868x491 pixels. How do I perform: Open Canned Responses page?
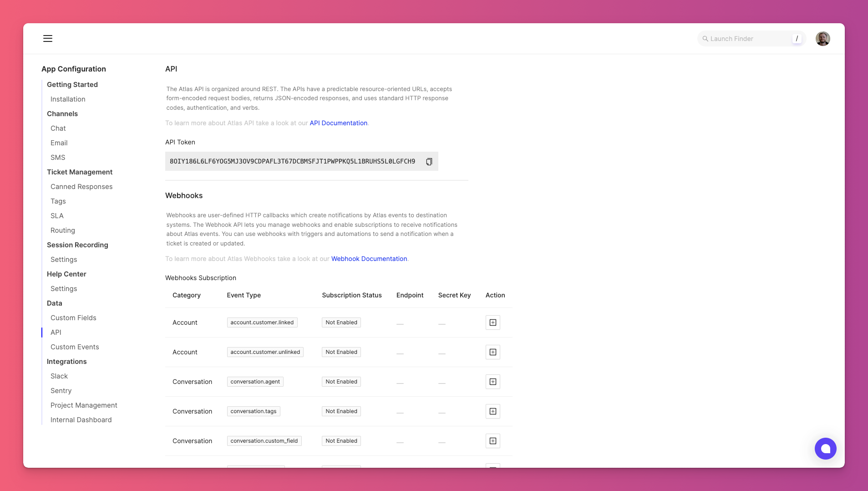click(x=81, y=187)
